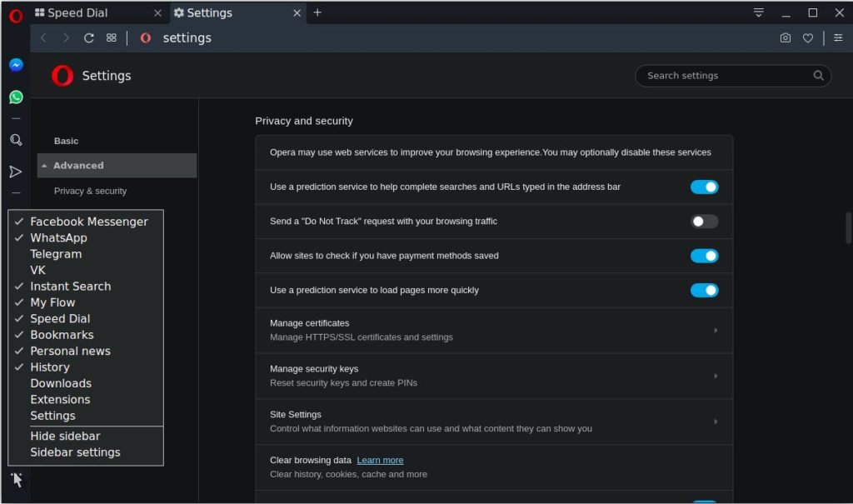This screenshot has height=504, width=853.
Task: Toggle the address bar prediction service switch
Action: tap(704, 187)
